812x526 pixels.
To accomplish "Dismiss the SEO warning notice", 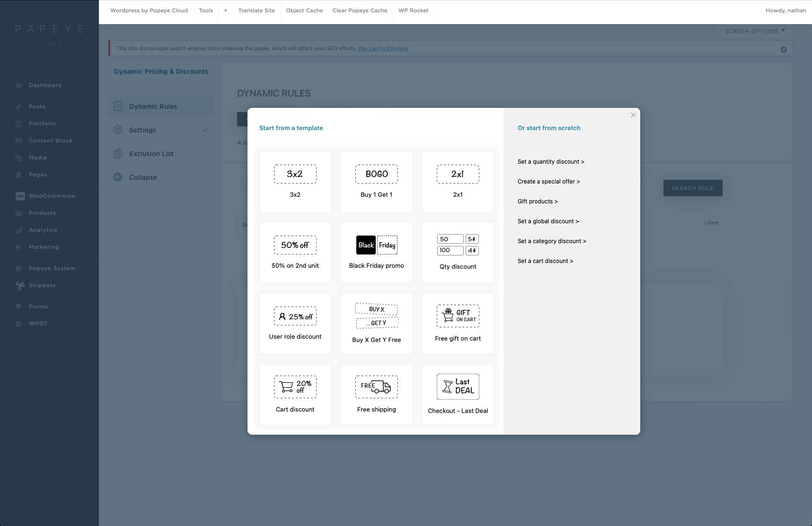I will (784, 50).
